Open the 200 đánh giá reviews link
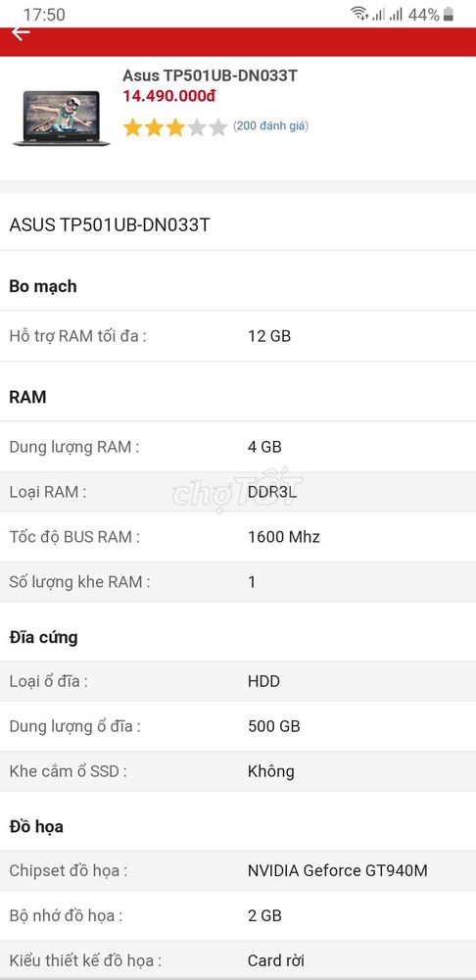This screenshot has width=476, height=980. (270, 125)
